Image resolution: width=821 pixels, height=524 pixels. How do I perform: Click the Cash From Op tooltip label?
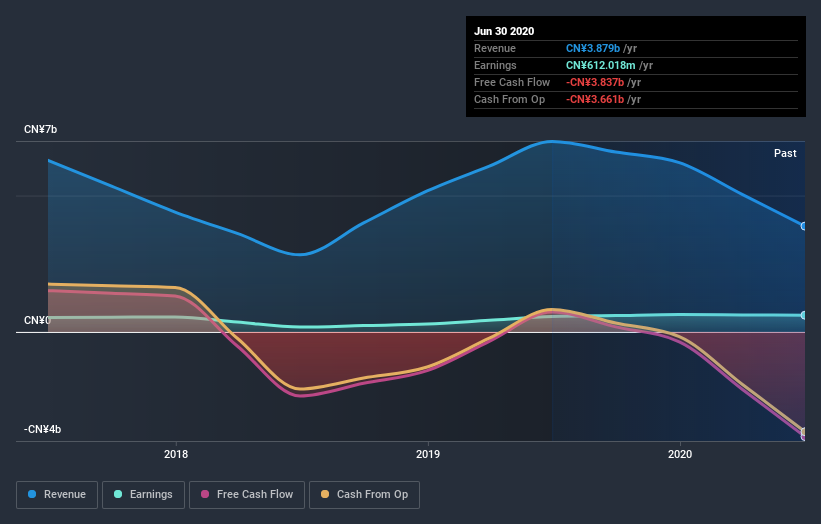tap(509, 99)
